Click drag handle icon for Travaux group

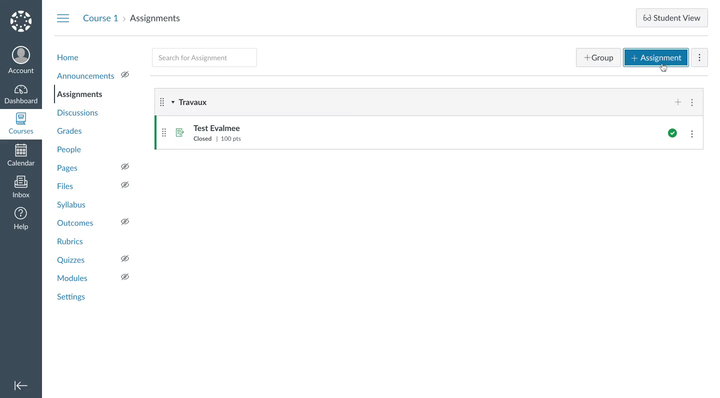(x=162, y=102)
